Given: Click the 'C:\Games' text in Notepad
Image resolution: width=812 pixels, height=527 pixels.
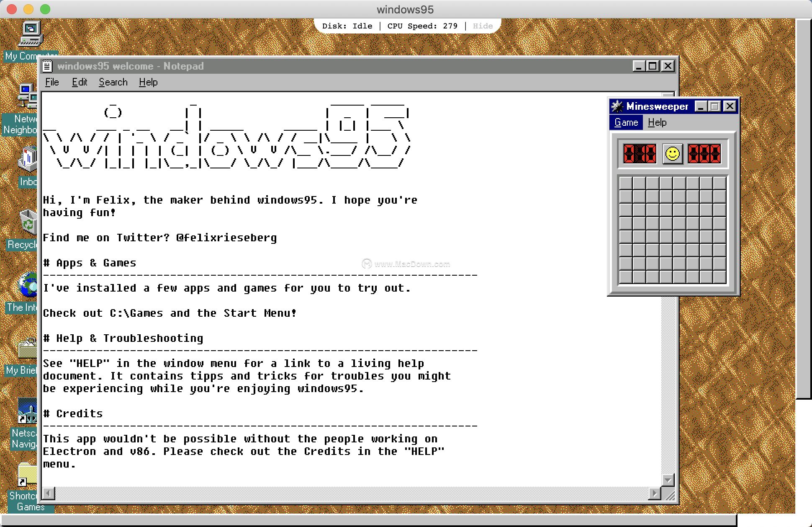Looking at the screenshot, I should tap(136, 313).
